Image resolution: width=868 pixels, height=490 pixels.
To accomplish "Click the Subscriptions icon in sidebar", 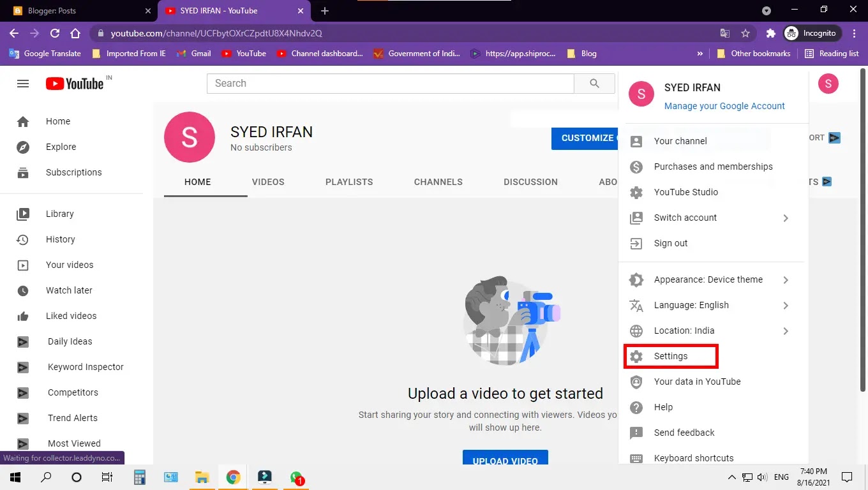I will click(23, 173).
